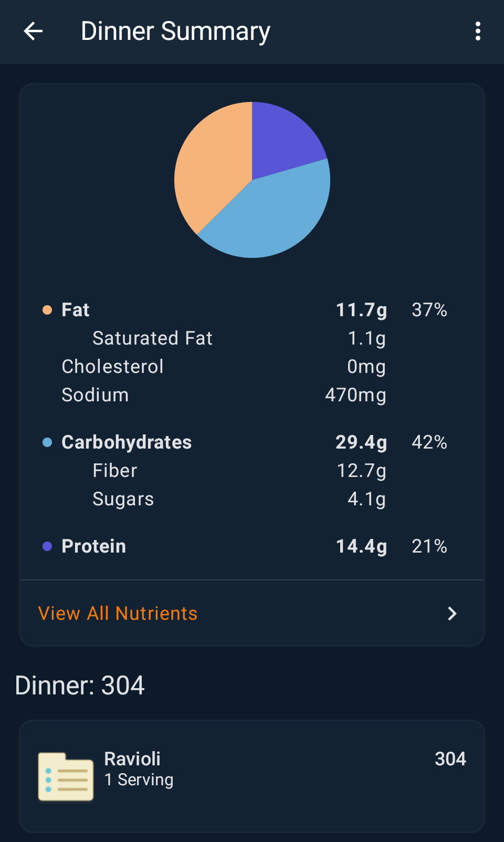Image resolution: width=504 pixels, height=842 pixels.
Task: Tap the Ravioli 304 calorie value
Action: tap(450, 759)
